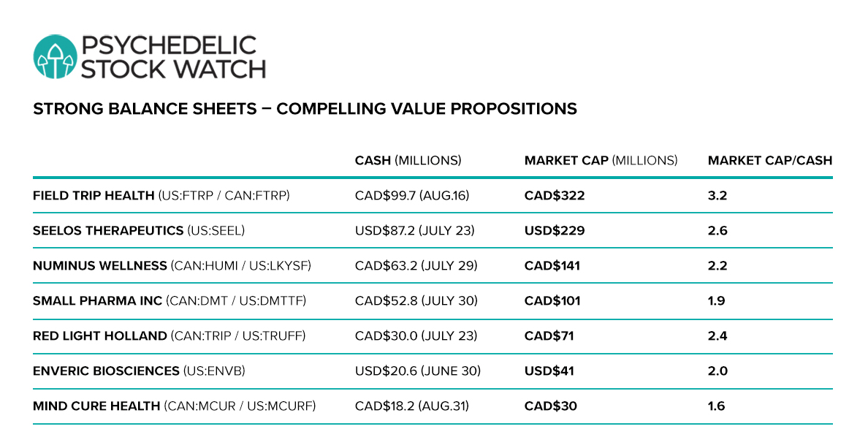Click the CAD$52.8 (July 30) cash cell
Viewport: 868px width, 448px height.
416,300
